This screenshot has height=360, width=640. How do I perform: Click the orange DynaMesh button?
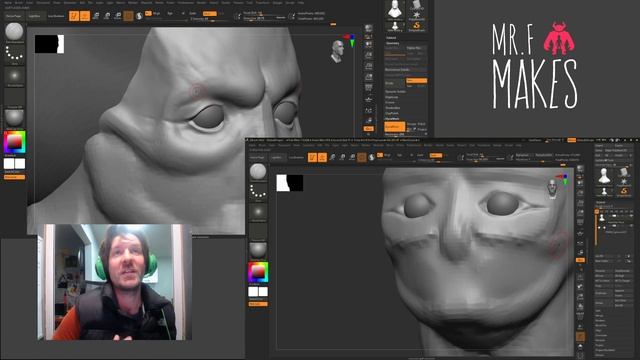click(x=395, y=127)
